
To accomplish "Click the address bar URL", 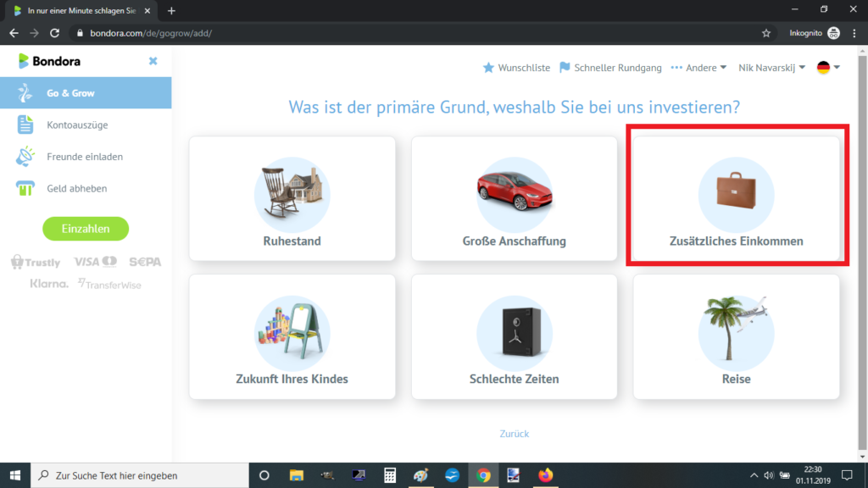I will click(151, 33).
